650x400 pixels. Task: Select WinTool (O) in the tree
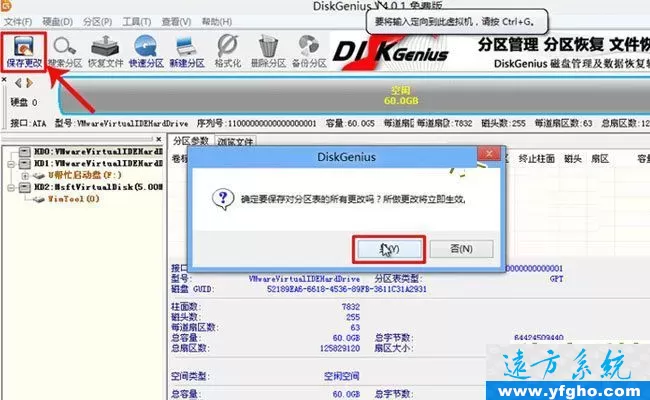[x=73, y=199]
